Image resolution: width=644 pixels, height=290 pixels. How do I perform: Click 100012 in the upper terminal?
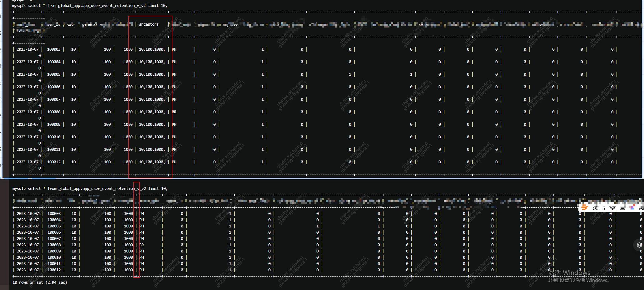point(54,162)
